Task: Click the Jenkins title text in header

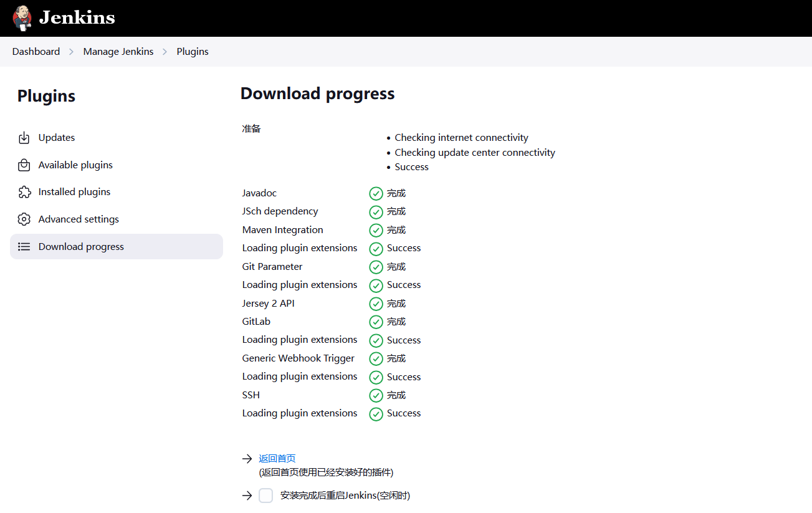Action: pyautogui.click(x=77, y=17)
